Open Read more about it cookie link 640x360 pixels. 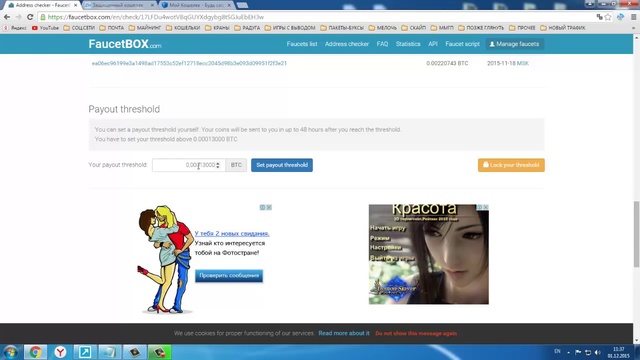point(344,333)
